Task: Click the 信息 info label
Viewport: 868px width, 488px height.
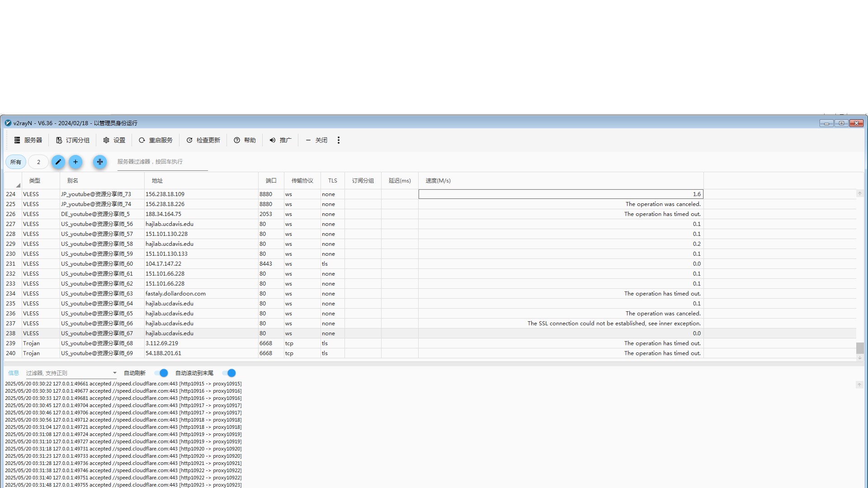Action: [x=14, y=373]
